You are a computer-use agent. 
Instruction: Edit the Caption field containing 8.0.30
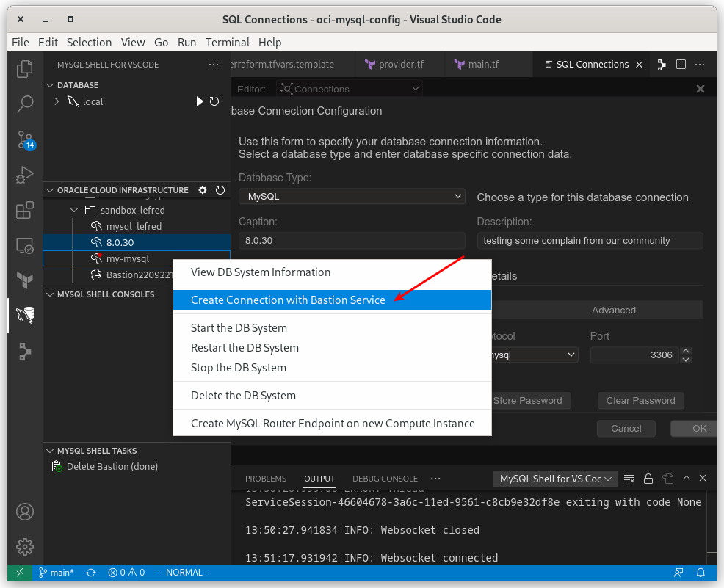click(x=352, y=241)
